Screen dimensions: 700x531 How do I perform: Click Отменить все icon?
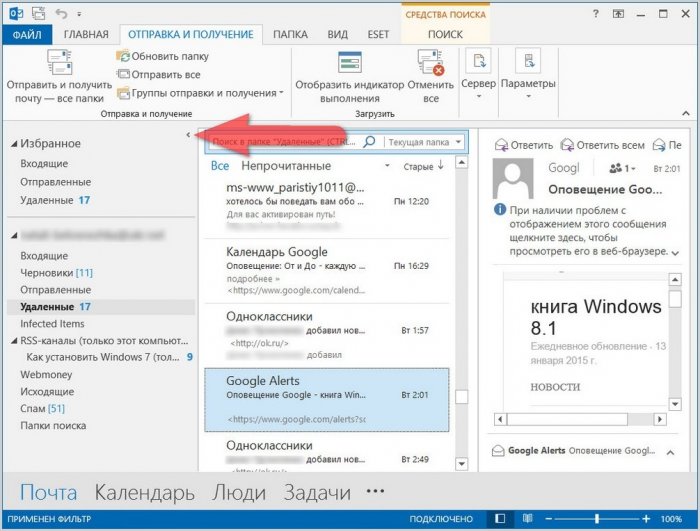pos(431,62)
